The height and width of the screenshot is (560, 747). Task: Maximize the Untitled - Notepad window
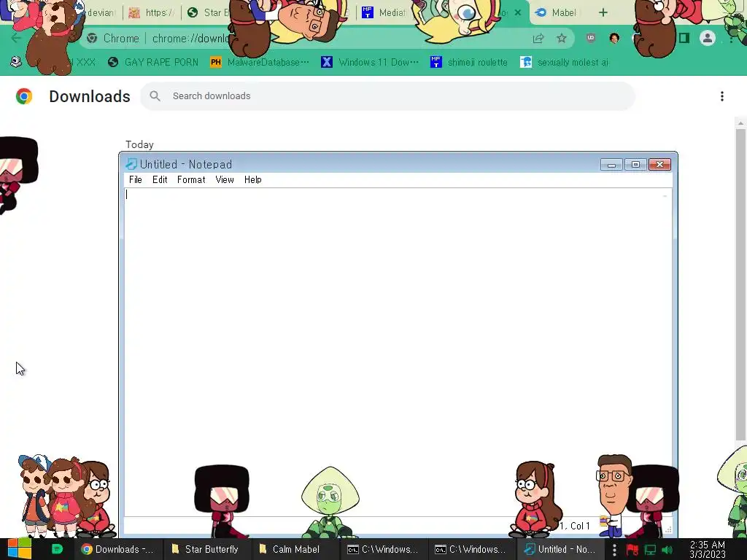(635, 165)
